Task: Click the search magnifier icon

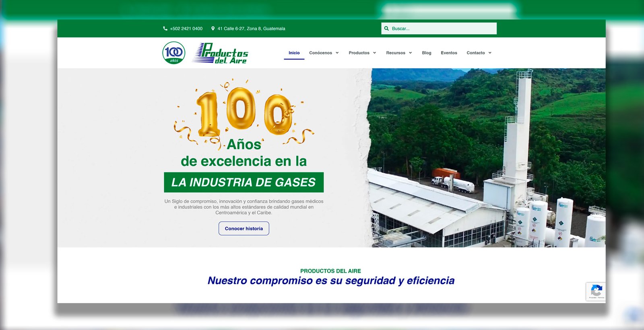Action: [387, 29]
